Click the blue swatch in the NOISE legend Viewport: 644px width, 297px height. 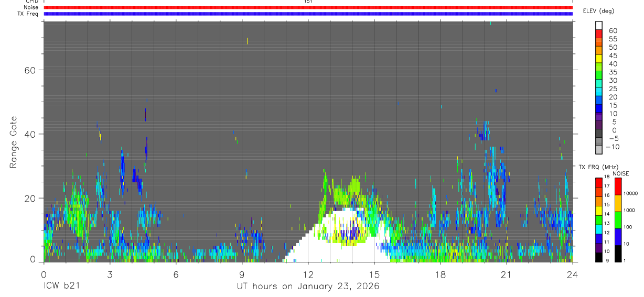tap(618, 237)
